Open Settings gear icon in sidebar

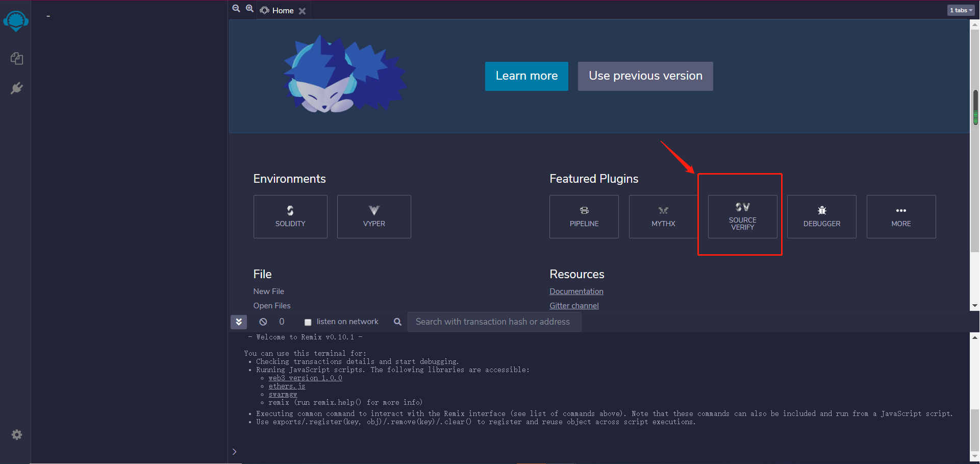click(x=17, y=434)
